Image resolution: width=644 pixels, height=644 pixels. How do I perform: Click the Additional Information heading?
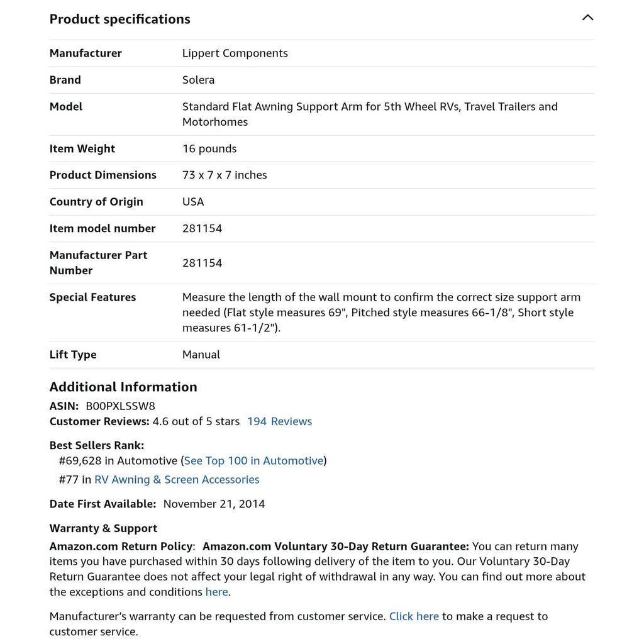click(123, 387)
